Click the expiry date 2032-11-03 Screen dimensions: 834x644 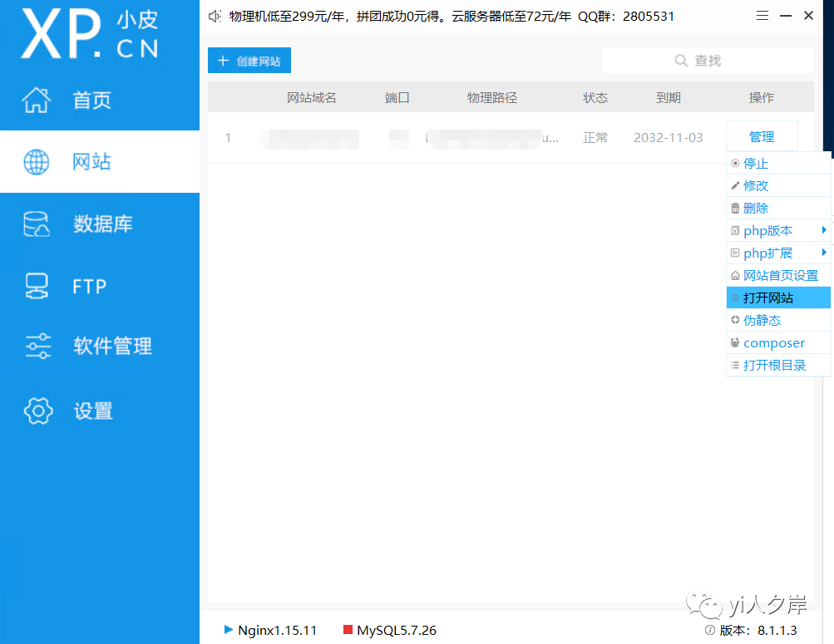[x=668, y=138]
